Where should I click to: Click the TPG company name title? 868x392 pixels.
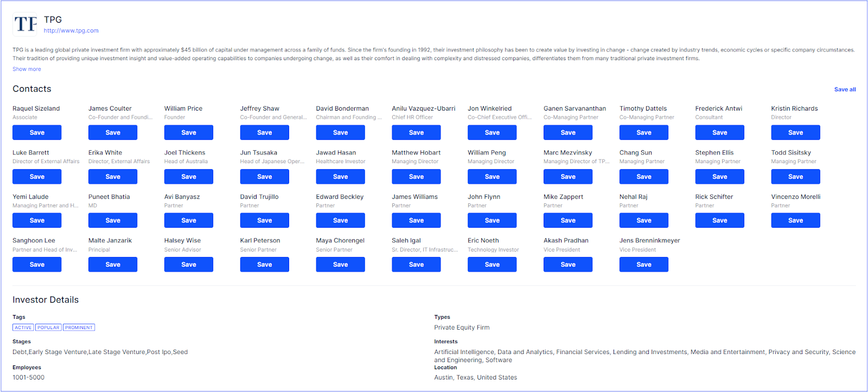click(x=53, y=20)
